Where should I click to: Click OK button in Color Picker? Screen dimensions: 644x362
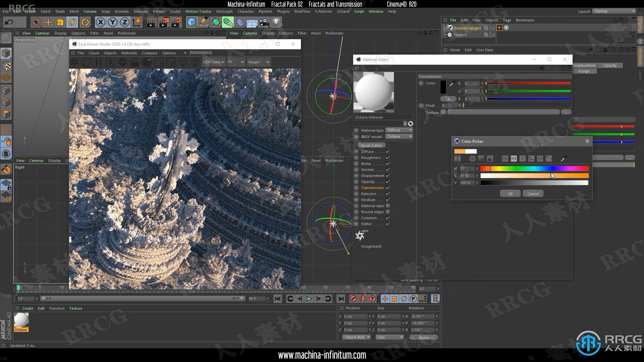(x=511, y=193)
